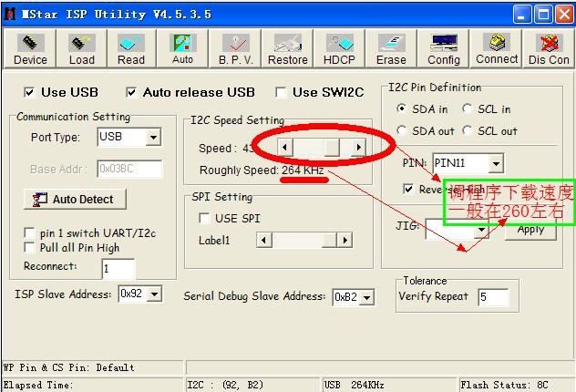The image size is (576, 392).
Task: Open Serial Debug Slave Address 0xB2 dropdown
Action: click(x=366, y=297)
